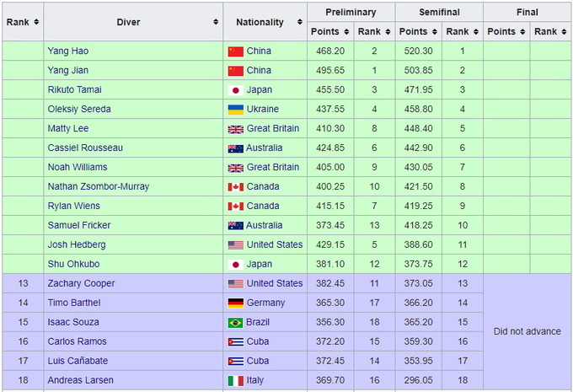
Task: Click the Brazil flag beside Isaac Souza
Action: click(x=235, y=323)
